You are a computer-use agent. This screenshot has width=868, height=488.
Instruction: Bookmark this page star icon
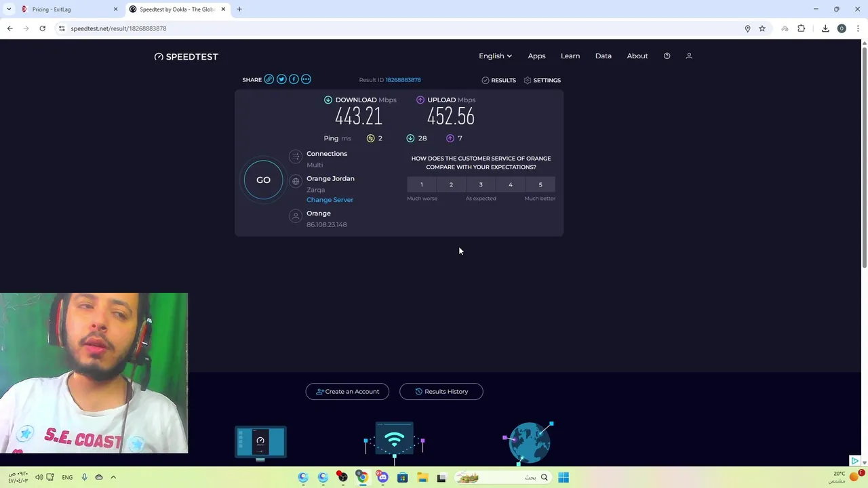[x=762, y=28]
